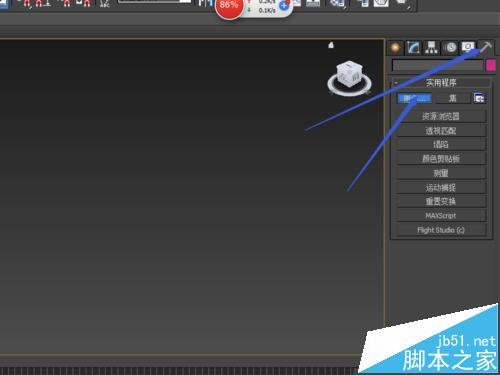Click the 集 sets button
The image size is (500, 375).
(x=452, y=98)
